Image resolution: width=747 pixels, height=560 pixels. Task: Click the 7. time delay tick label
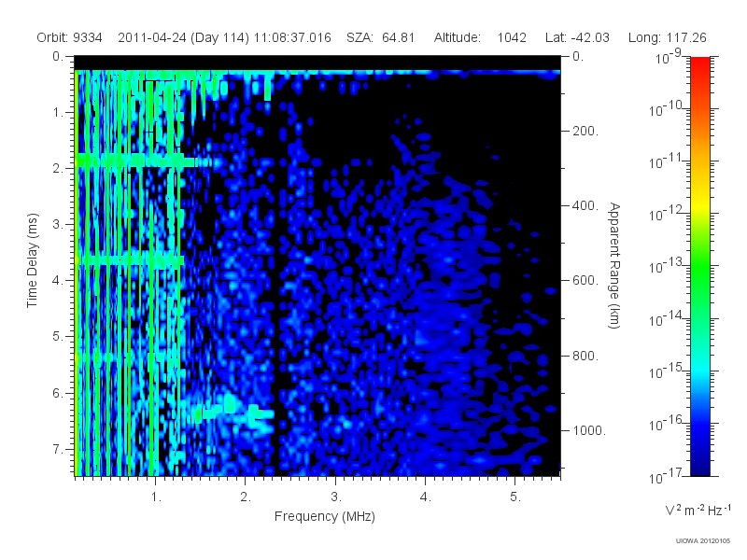click(x=58, y=449)
